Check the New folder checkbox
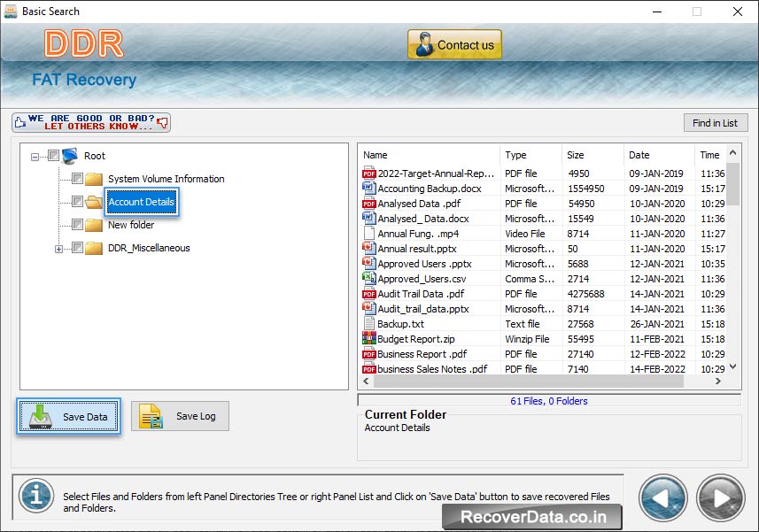This screenshot has width=759, height=532. point(77,225)
